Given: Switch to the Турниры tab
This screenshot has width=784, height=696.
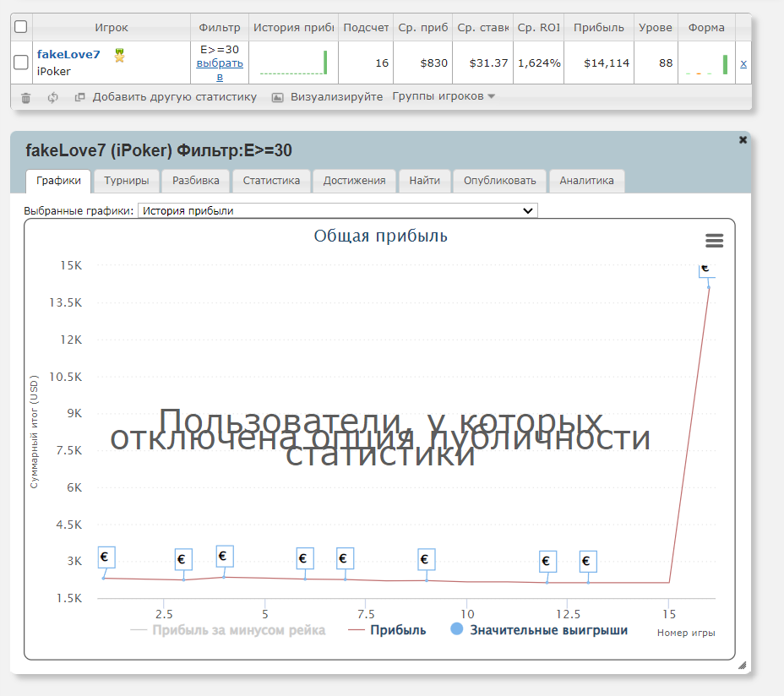Looking at the screenshot, I should click(x=127, y=180).
